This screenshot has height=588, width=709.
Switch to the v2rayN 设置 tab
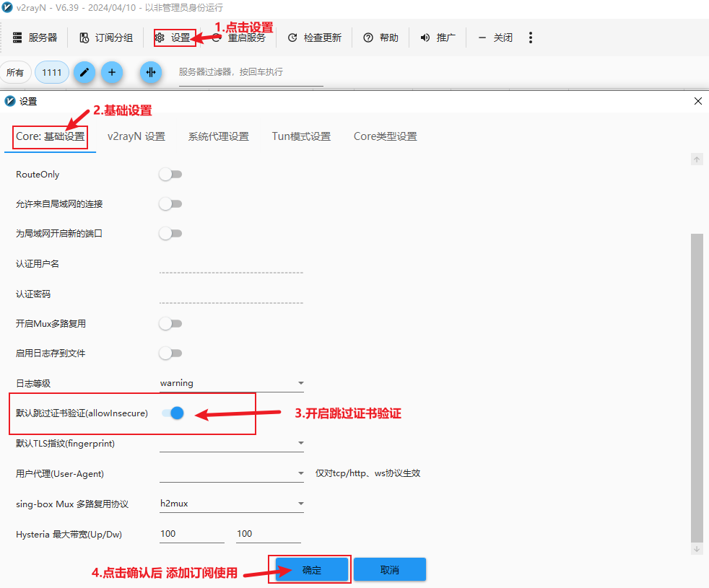[136, 136]
